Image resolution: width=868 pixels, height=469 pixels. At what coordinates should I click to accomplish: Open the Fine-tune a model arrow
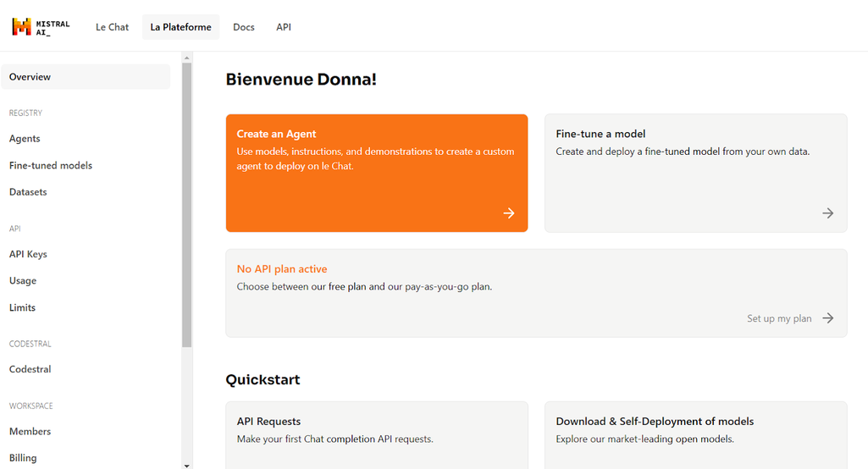click(x=827, y=213)
